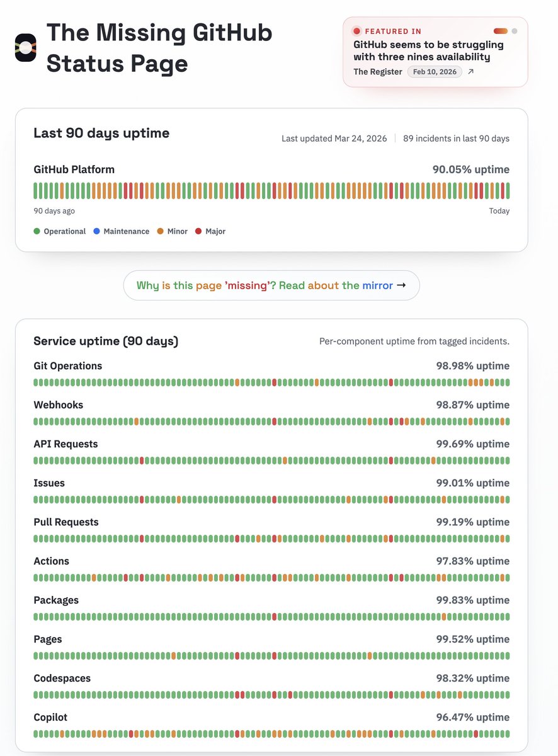This screenshot has height=756, width=558.
Task: Select the first day bar in GitHub Platform timeline
Action: (35, 191)
